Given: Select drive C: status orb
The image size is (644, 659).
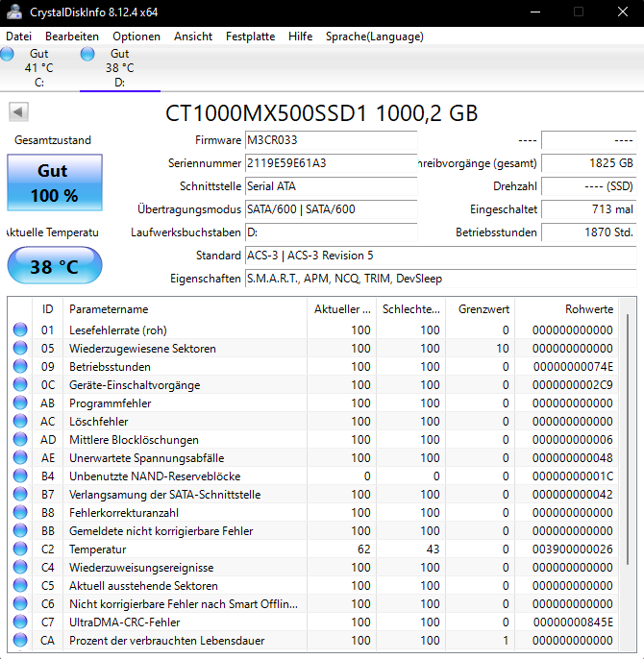Looking at the screenshot, I should pos(7,54).
